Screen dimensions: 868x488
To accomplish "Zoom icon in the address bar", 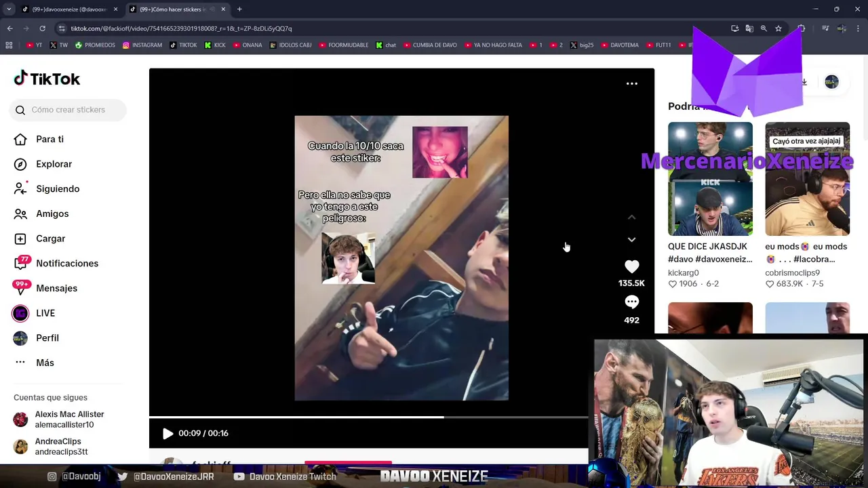I will 764,28.
